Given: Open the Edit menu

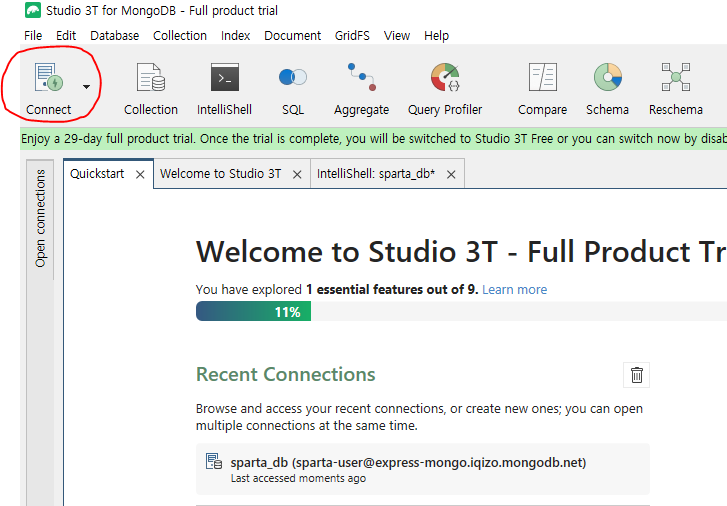Looking at the screenshot, I should pyautogui.click(x=66, y=36).
